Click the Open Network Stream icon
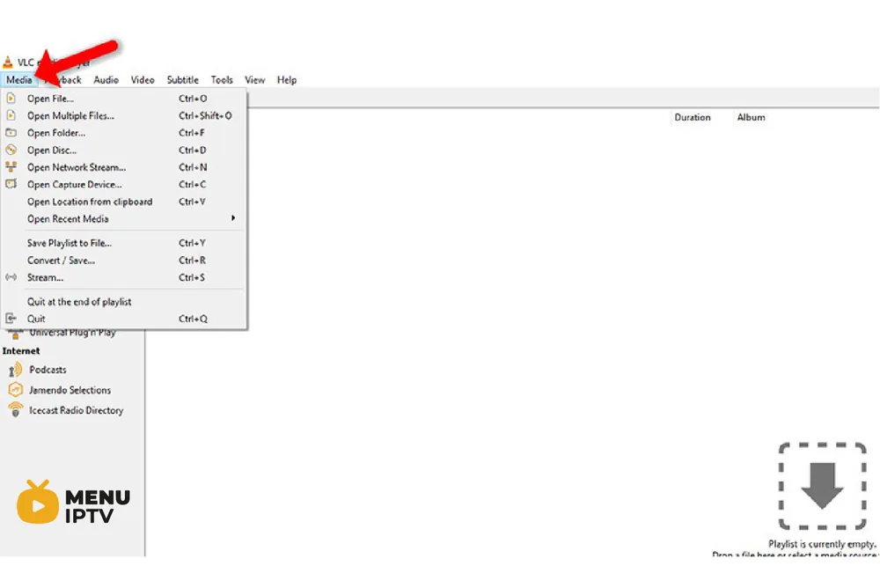The image size is (880, 588). 11,166
